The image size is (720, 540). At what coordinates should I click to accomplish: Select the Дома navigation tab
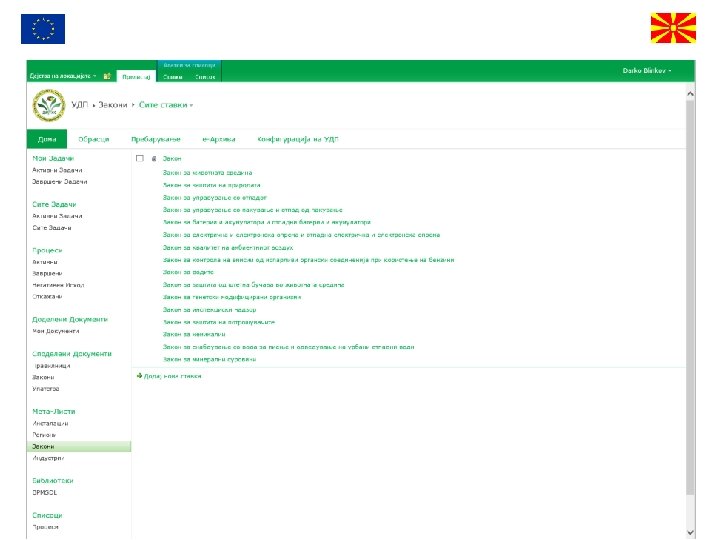click(47, 139)
